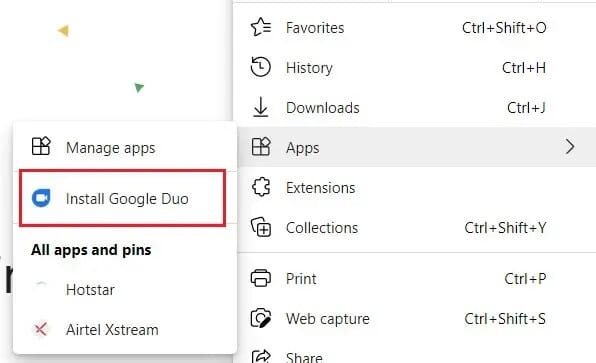Click the Print printer icon

(261, 278)
